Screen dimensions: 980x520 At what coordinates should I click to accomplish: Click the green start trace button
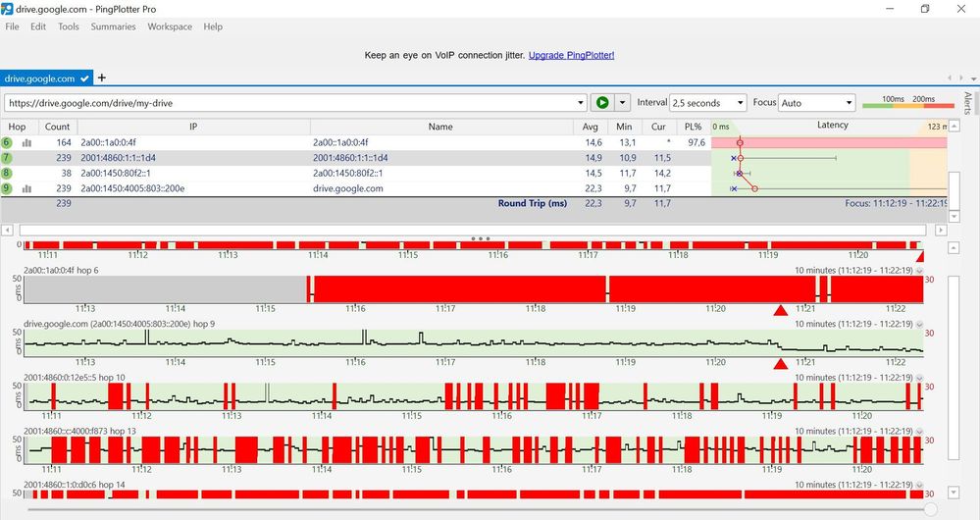point(602,102)
